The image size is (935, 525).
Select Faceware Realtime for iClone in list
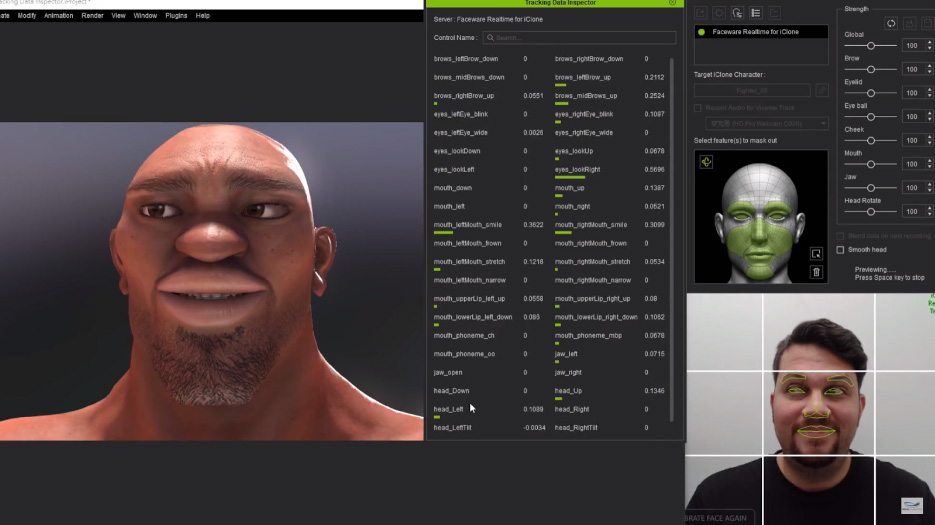761,32
